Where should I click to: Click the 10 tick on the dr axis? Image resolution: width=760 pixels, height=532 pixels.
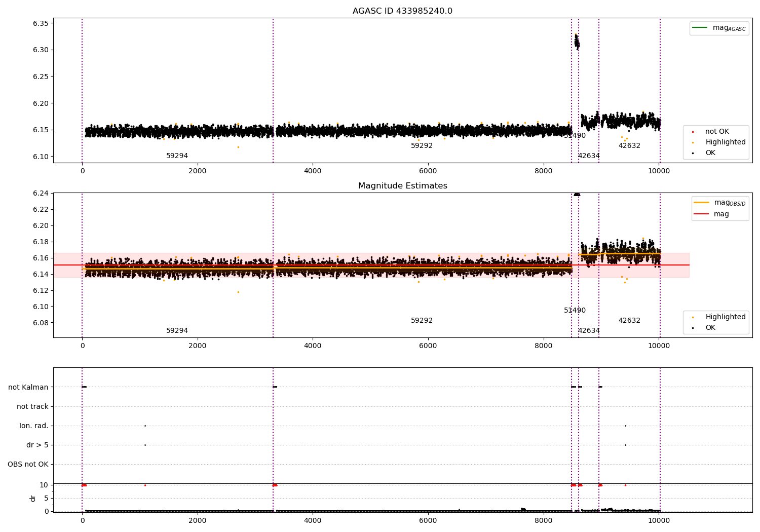click(x=44, y=485)
